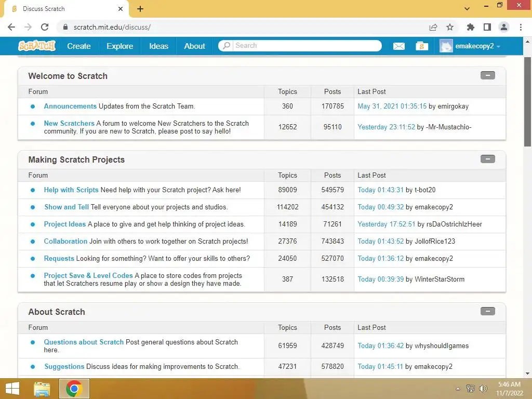Click the volume speaker tray icon
Image resolution: width=532 pixels, height=399 pixels.
(483, 389)
